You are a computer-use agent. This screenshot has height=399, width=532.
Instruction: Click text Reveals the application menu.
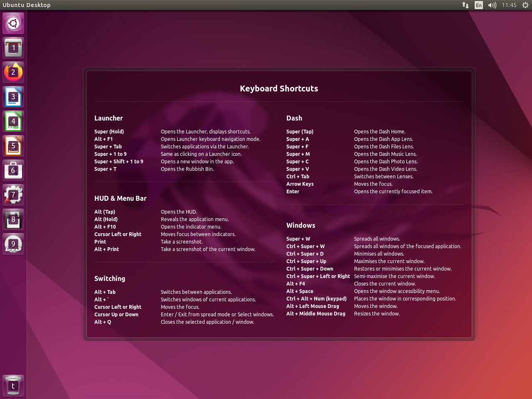(x=195, y=219)
